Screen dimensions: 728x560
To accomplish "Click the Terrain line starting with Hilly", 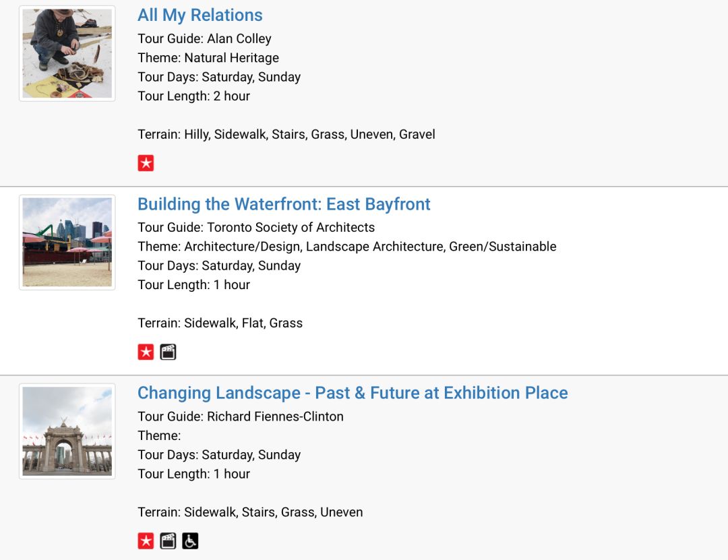I will tap(286, 134).
